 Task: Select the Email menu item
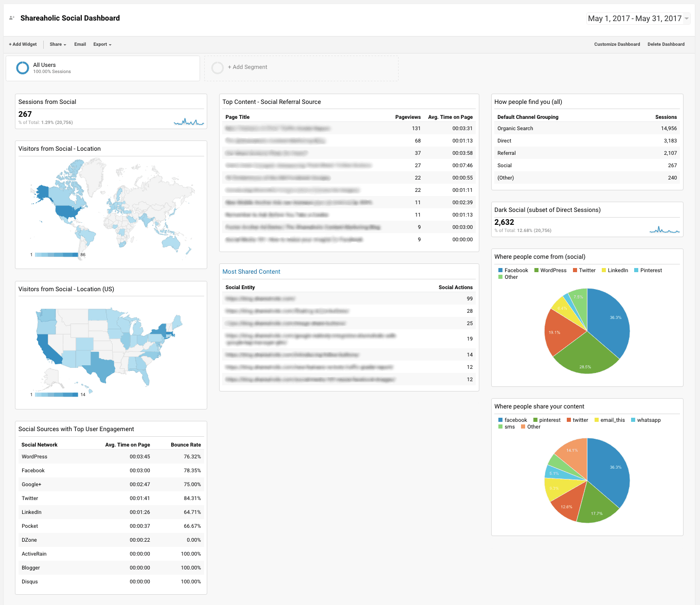[x=80, y=44]
